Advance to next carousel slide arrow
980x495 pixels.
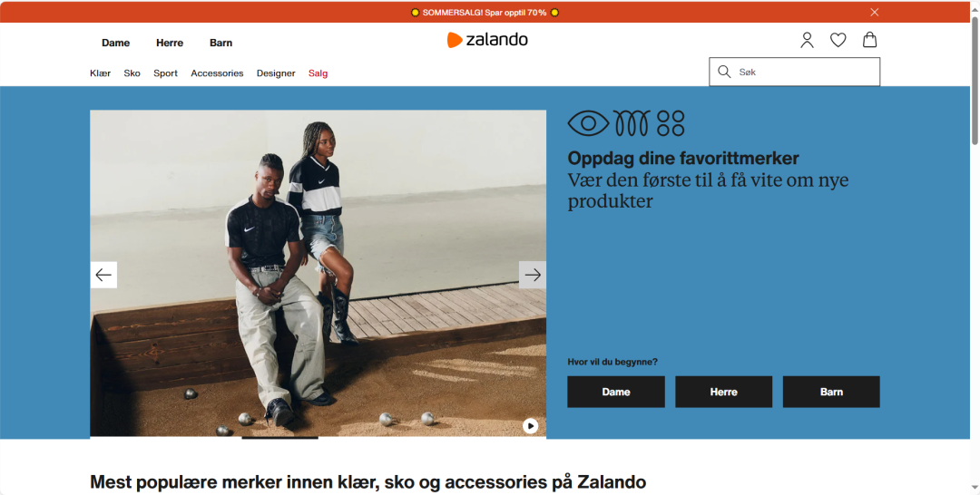tap(533, 275)
